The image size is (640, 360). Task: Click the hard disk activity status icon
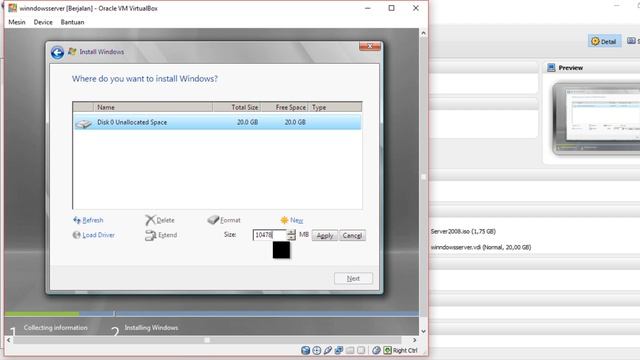click(305, 350)
